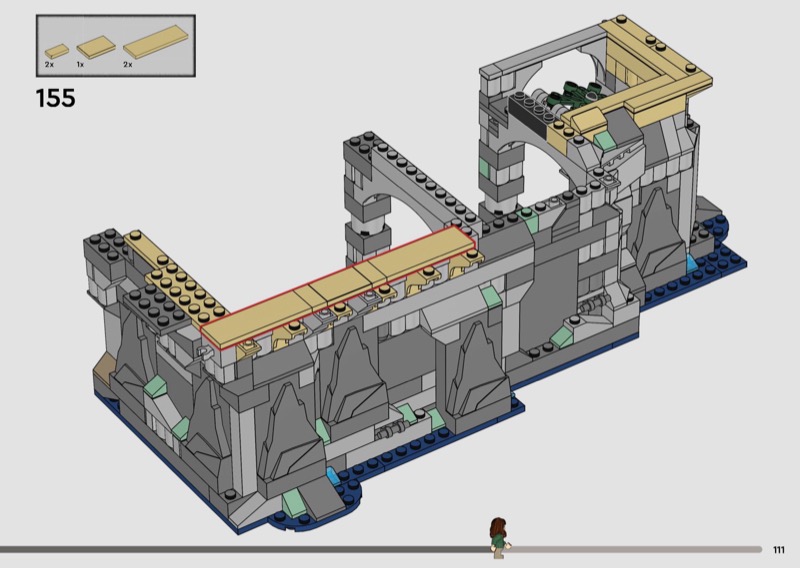Click the minifigure progress marker

tap(497, 536)
